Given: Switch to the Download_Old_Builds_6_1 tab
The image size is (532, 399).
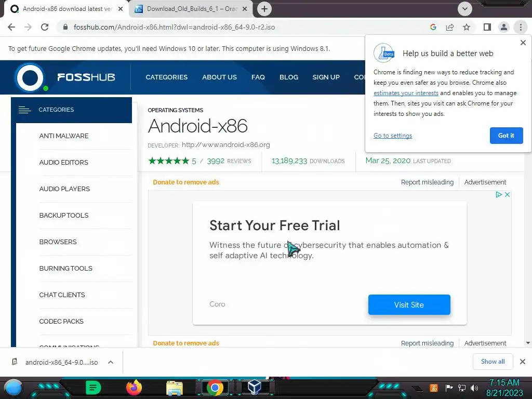Looking at the screenshot, I should tap(192, 9).
